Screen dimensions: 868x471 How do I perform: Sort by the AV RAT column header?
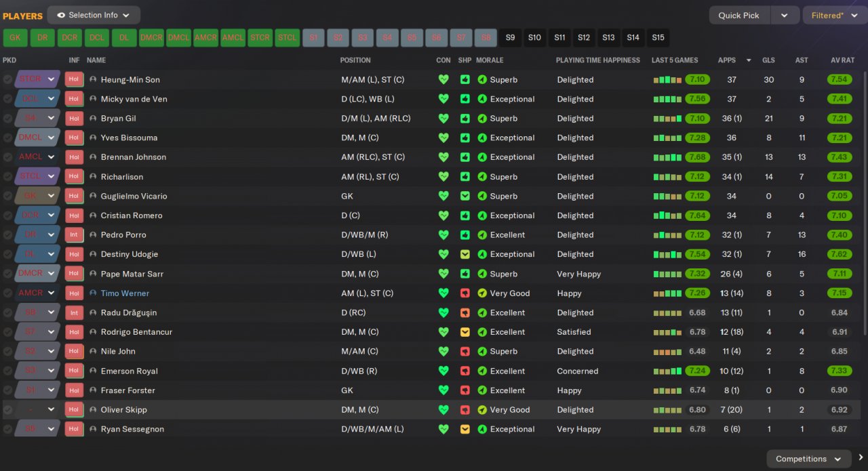point(842,60)
